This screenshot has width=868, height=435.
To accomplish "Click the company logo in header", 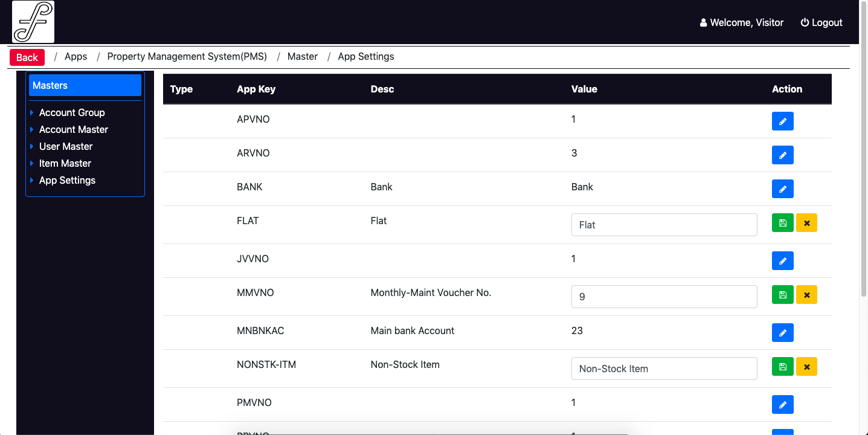I will (x=33, y=22).
